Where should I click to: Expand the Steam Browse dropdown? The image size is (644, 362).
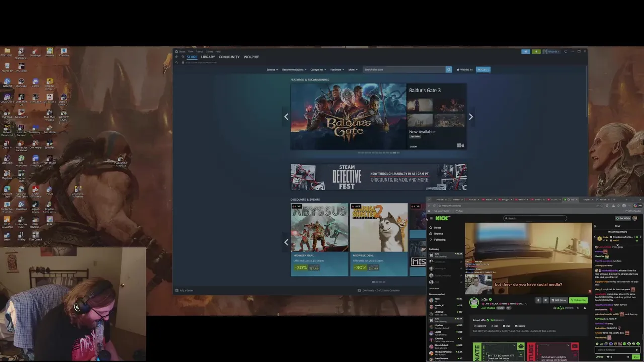tap(272, 69)
